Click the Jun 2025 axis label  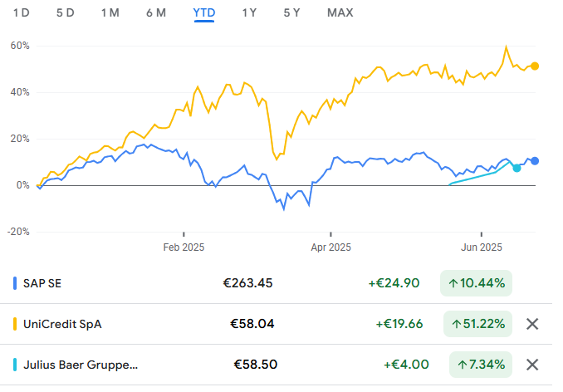pyautogui.click(x=482, y=247)
